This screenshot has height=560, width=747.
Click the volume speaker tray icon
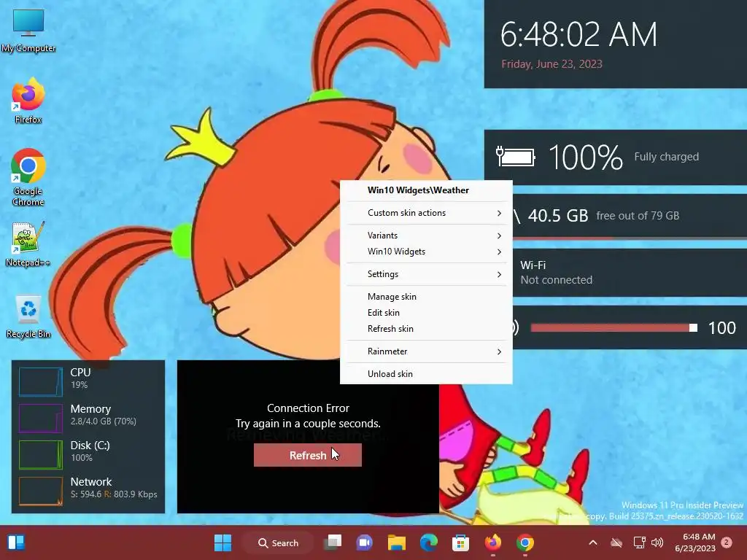click(x=657, y=542)
